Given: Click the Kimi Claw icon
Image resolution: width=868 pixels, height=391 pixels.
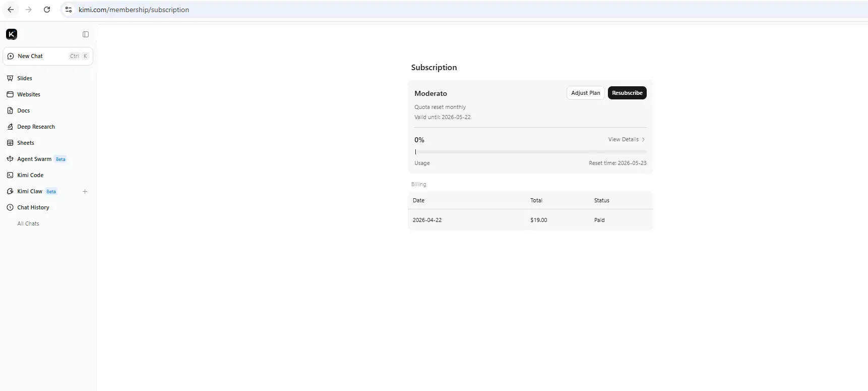Looking at the screenshot, I should pyautogui.click(x=10, y=191).
